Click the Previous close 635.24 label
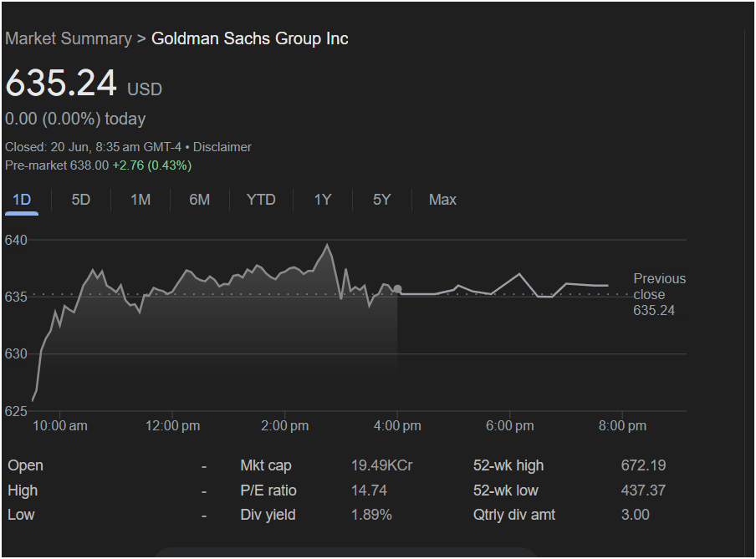The width and height of the screenshot is (756, 559). pyautogui.click(x=659, y=294)
